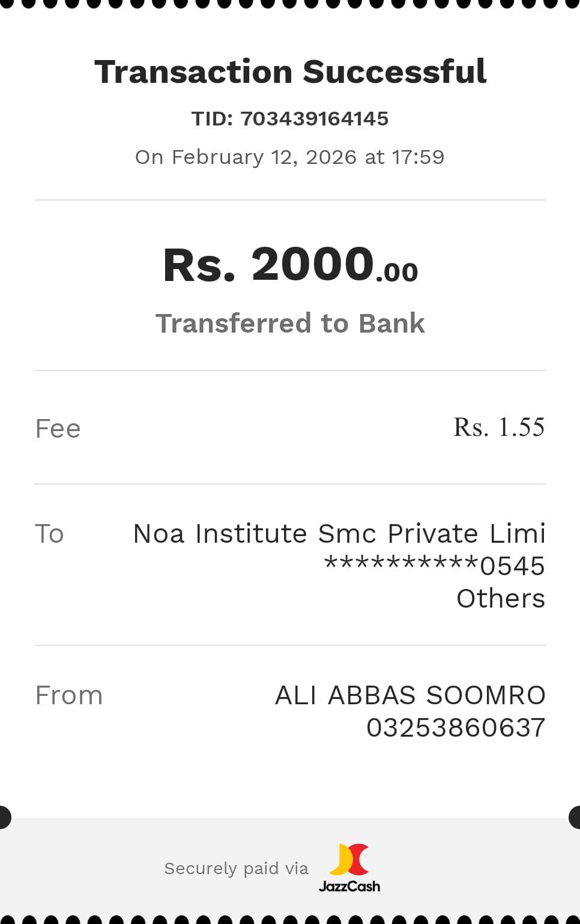Select masked account number ending 0545
580x924 pixels.
tap(434, 566)
